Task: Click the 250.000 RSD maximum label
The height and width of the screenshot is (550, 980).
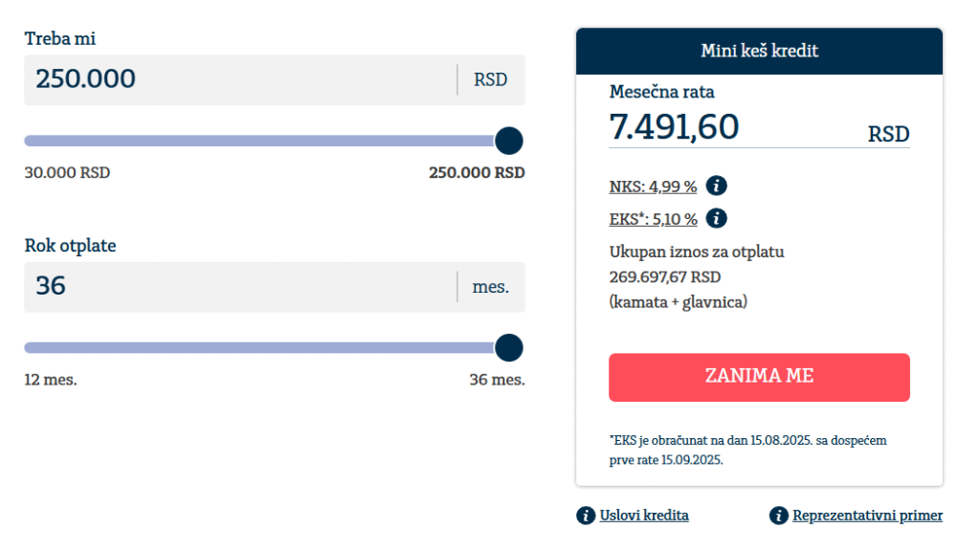Action: coord(477,172)
